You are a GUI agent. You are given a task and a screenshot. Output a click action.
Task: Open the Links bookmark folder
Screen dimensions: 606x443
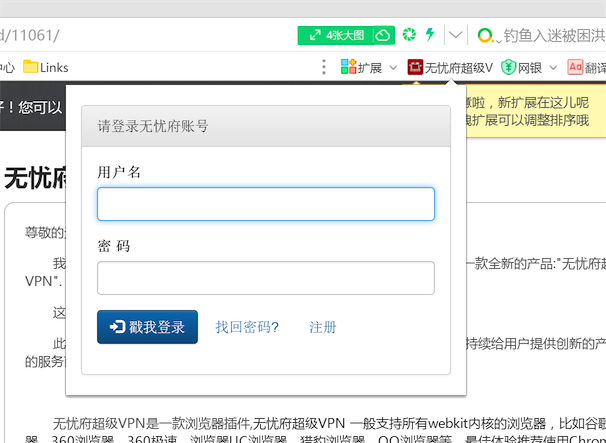pos(46,67)
